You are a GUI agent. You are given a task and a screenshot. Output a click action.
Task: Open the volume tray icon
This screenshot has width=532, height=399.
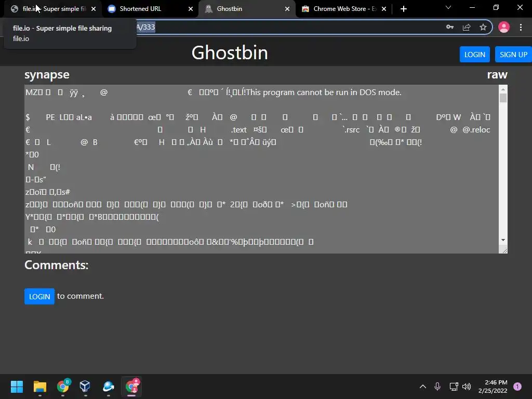point(467,387)
